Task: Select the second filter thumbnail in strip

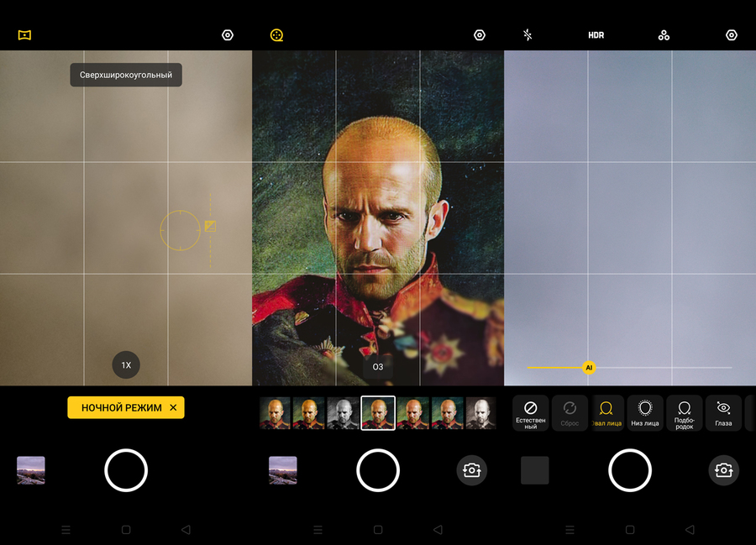Action: [309, 413]
